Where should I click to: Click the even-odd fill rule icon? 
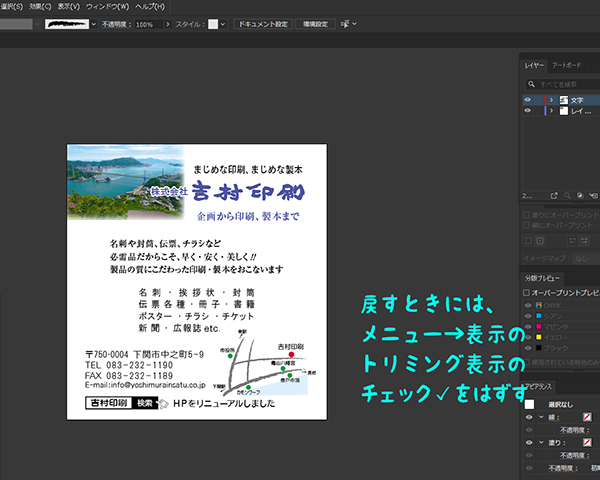tap(584, 241)
